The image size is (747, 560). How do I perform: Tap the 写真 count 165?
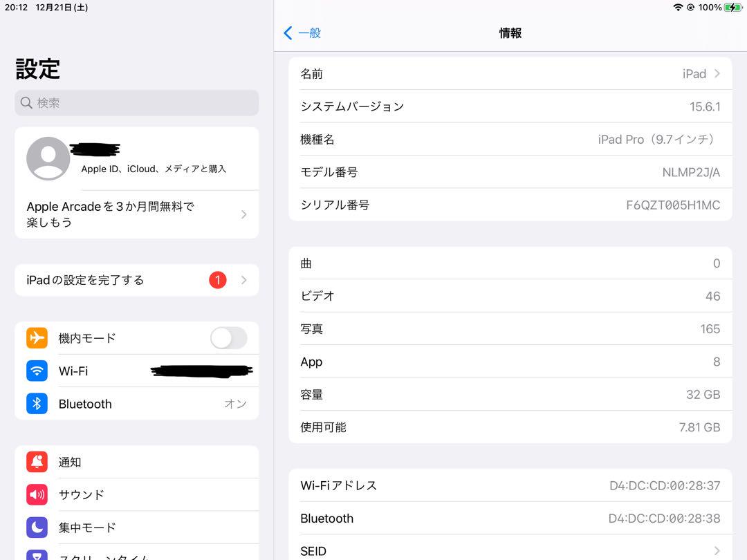click(x=710, y=329)
